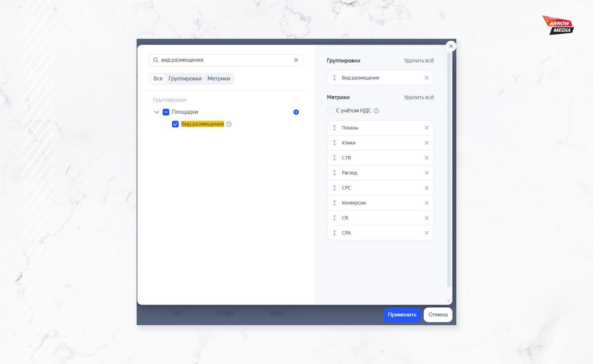The image size is (593, 364).
Task: Select the Все filter tab
Action: point(158,79)
